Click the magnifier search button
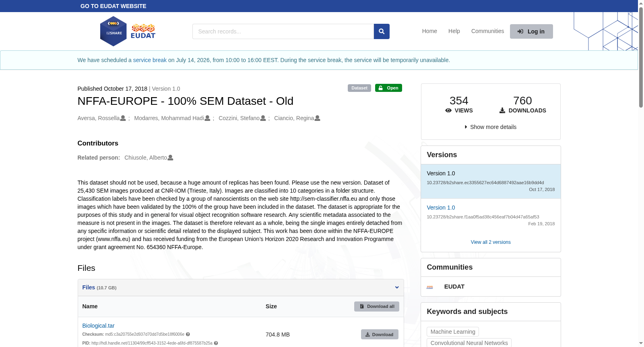Screen dimensions: 644x347 click(382, 31)
